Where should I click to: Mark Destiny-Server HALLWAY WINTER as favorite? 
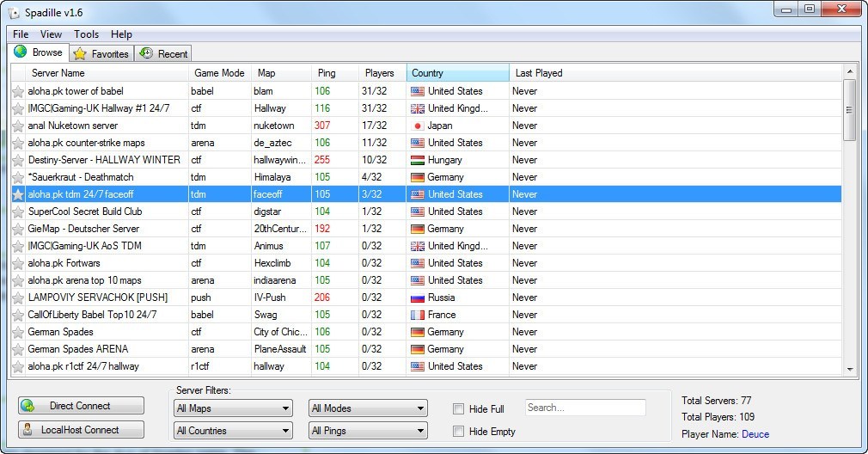click(18, 160)
